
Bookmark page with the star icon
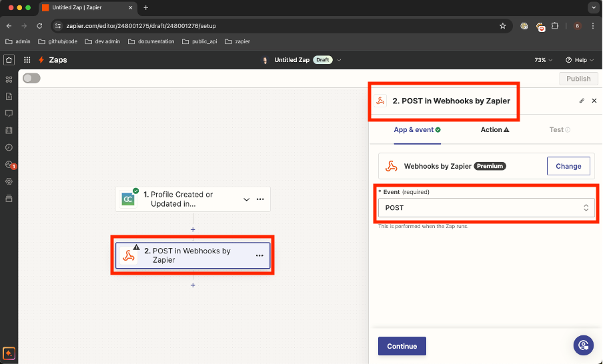502,26
